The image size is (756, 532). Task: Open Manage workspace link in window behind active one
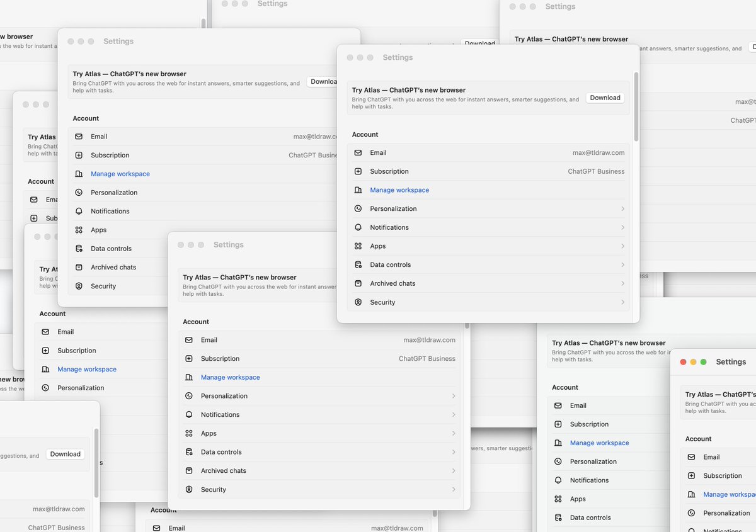click(600, 443)
